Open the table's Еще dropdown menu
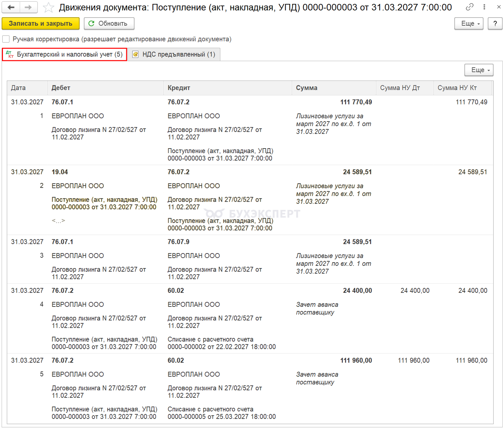 tap(479, 70)
